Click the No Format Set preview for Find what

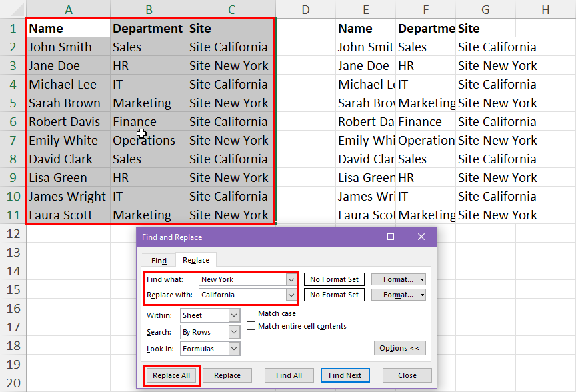[334, 279]
